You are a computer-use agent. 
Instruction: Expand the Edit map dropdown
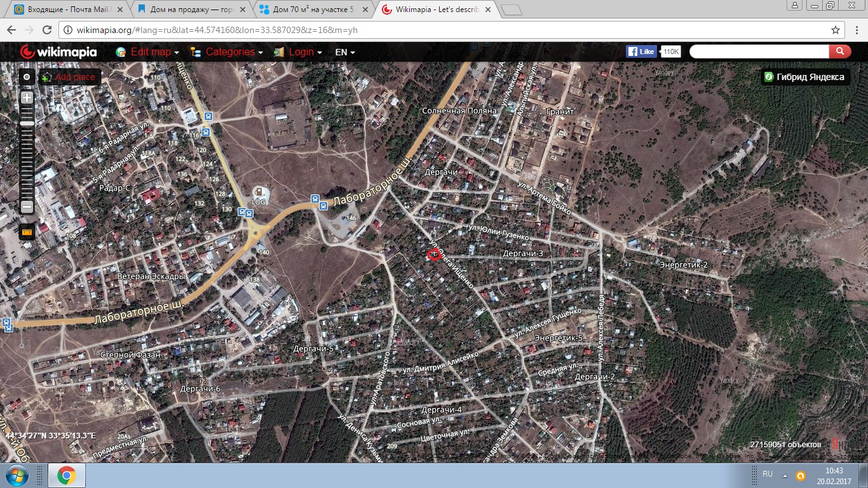(x=147, y=52)
